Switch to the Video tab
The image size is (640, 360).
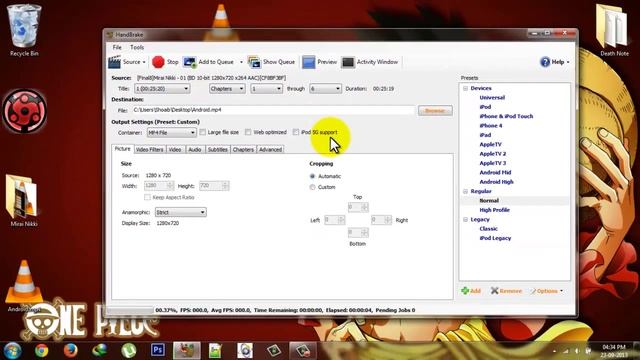pos(175,150)
